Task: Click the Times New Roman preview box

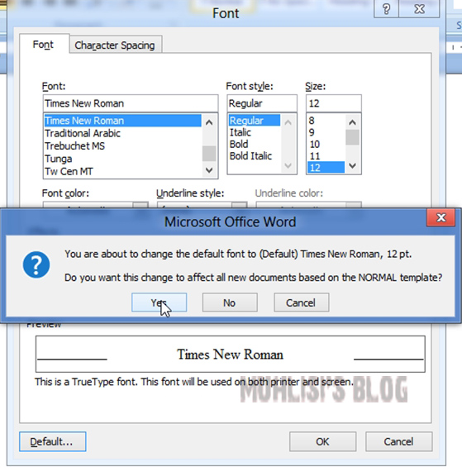Action: coord(231,354)
